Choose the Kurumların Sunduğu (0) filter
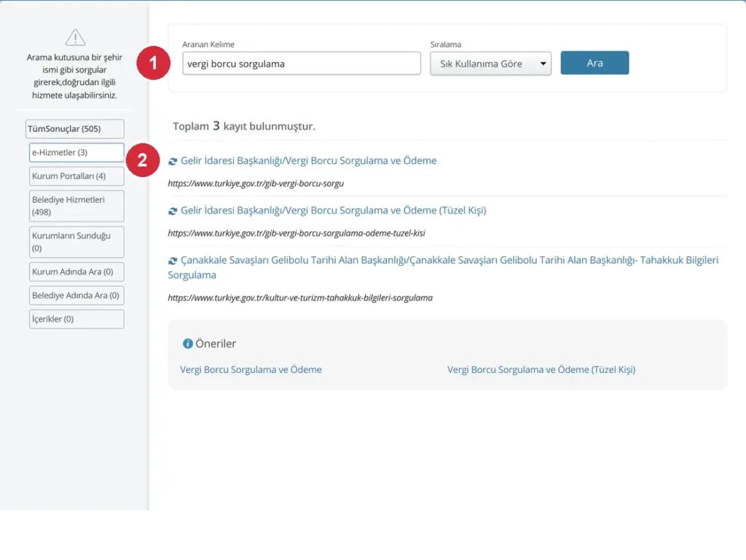746x560 pixels. coord(76,242)
